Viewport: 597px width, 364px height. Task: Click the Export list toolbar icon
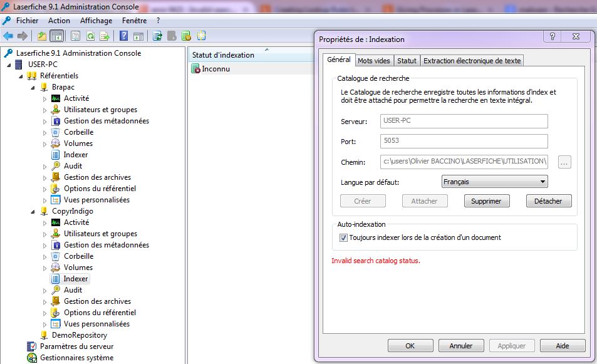105,36
